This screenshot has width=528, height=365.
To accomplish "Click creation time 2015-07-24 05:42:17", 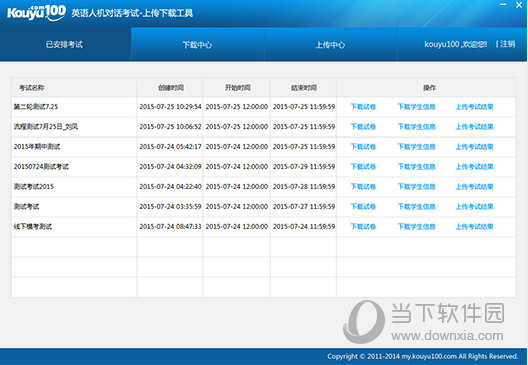I will [170, 146].
